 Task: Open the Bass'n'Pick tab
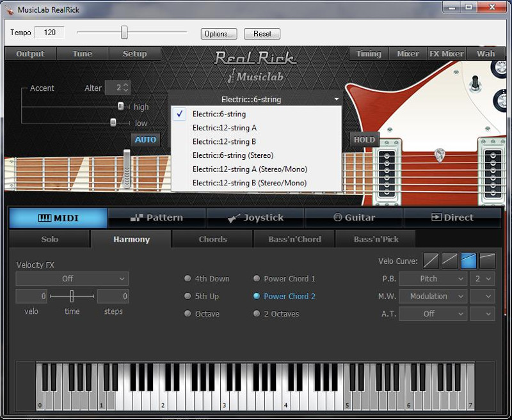[x=376, y=239]
